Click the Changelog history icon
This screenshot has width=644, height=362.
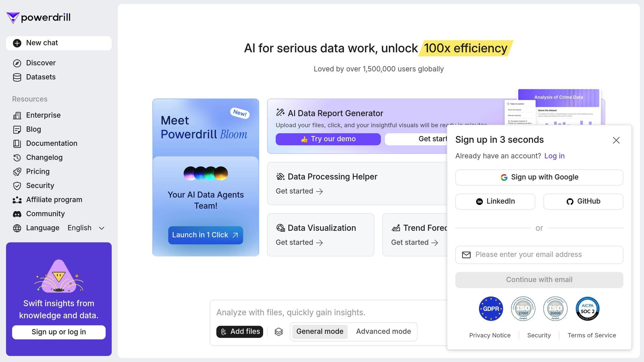(x=17, y=158)
